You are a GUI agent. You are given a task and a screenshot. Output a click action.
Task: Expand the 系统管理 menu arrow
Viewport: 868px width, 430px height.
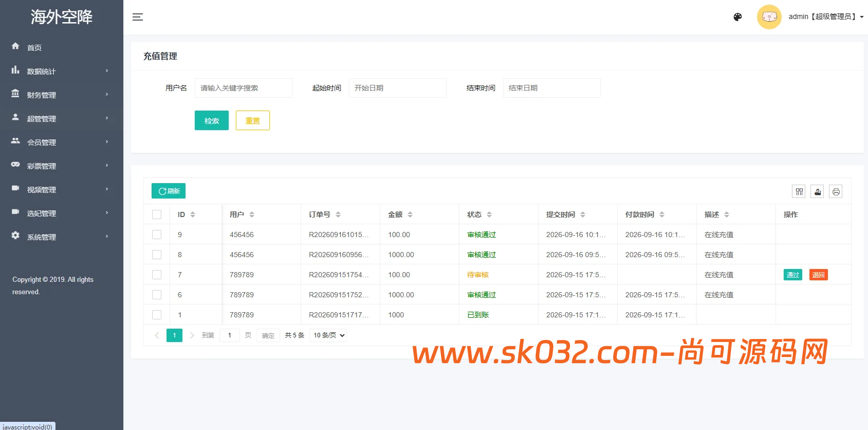click(x=107, y=237)
